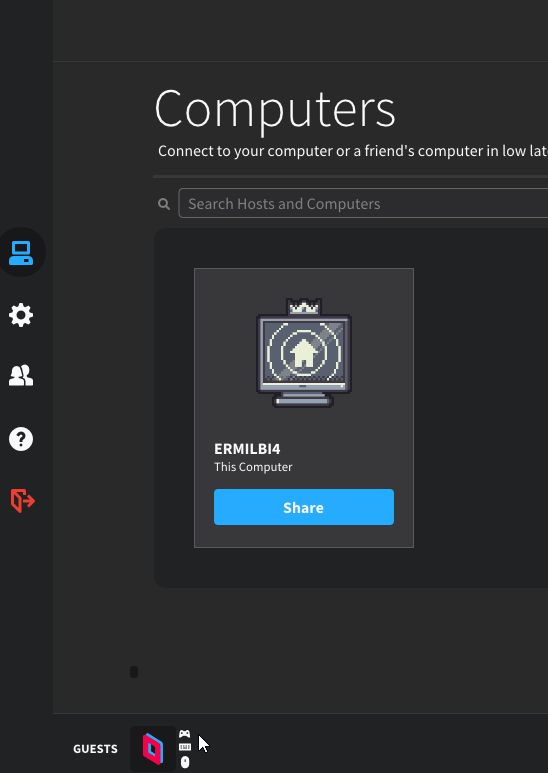Viewport: 548px width, 773px height.
Task: Toggle guest gamepad permission icon
Action: [x=185, y=734]
